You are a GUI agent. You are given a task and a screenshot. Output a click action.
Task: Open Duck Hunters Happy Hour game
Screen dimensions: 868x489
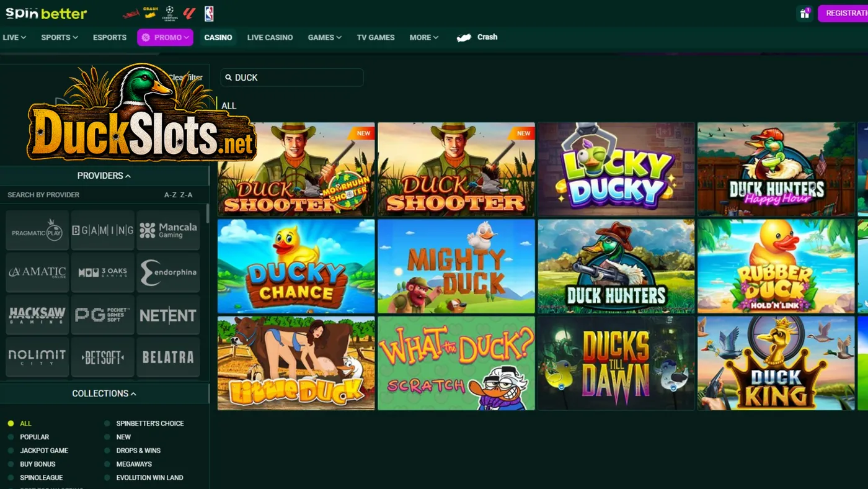click(x=776, y=169)
